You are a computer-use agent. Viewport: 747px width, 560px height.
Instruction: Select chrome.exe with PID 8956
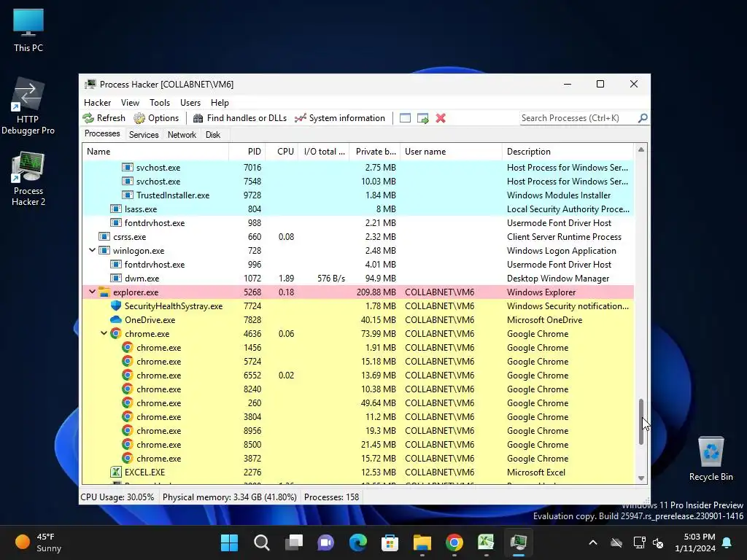pos(358,430)
